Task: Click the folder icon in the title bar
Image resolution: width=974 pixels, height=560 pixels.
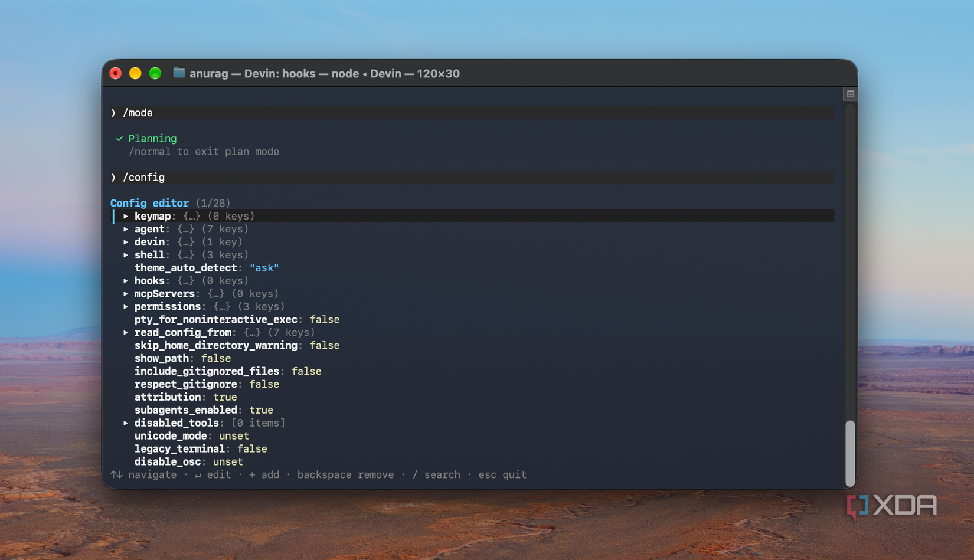Action: 179,73
